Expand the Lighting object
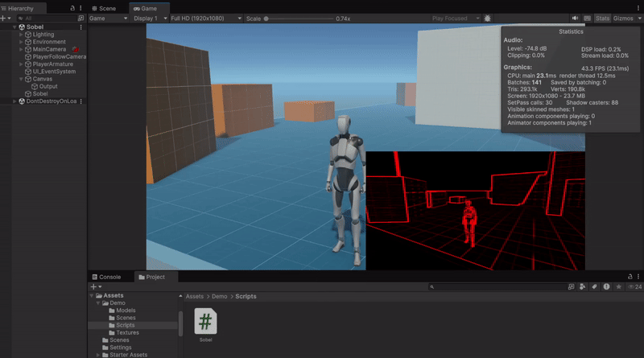Screen dimensions: 644x358 [x=21, y=35]
